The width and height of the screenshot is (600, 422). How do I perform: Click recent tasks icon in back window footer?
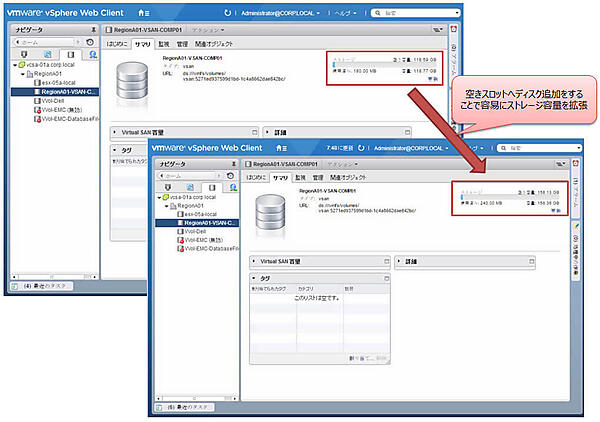point(15,286)
